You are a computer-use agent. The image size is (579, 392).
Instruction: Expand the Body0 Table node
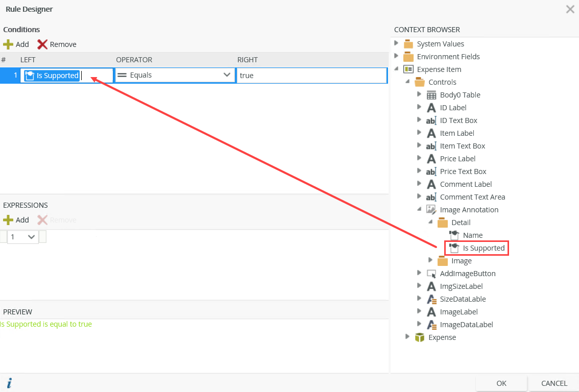tap(419, 94)
